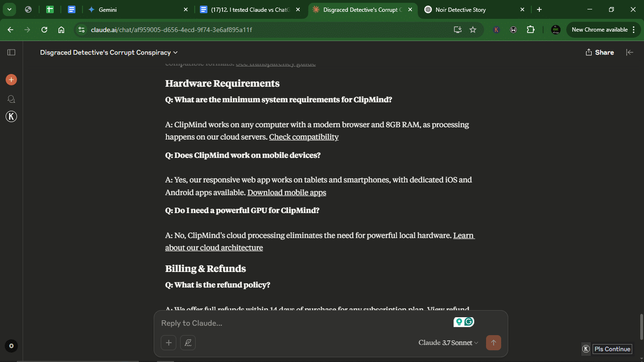The image size is (644, 362).
Task: Expand the Claude 3.7 Sonnet model selector
Action: (448, 343)
